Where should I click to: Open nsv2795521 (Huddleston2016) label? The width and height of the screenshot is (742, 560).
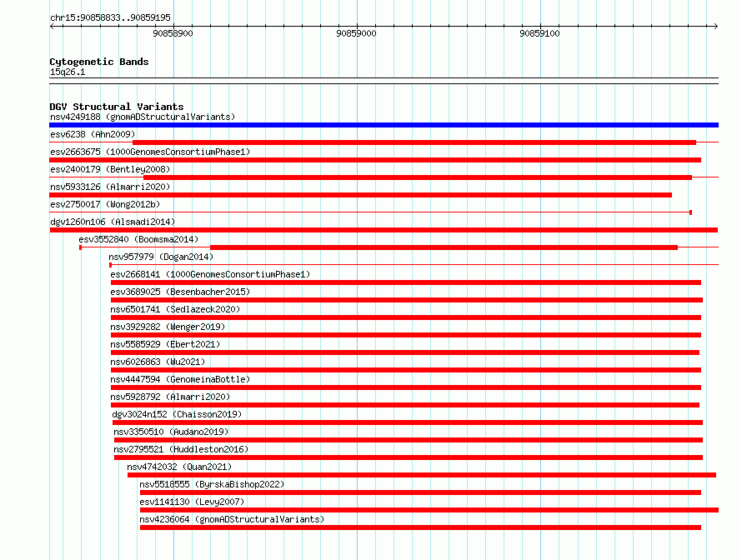(x=181, y=449)
